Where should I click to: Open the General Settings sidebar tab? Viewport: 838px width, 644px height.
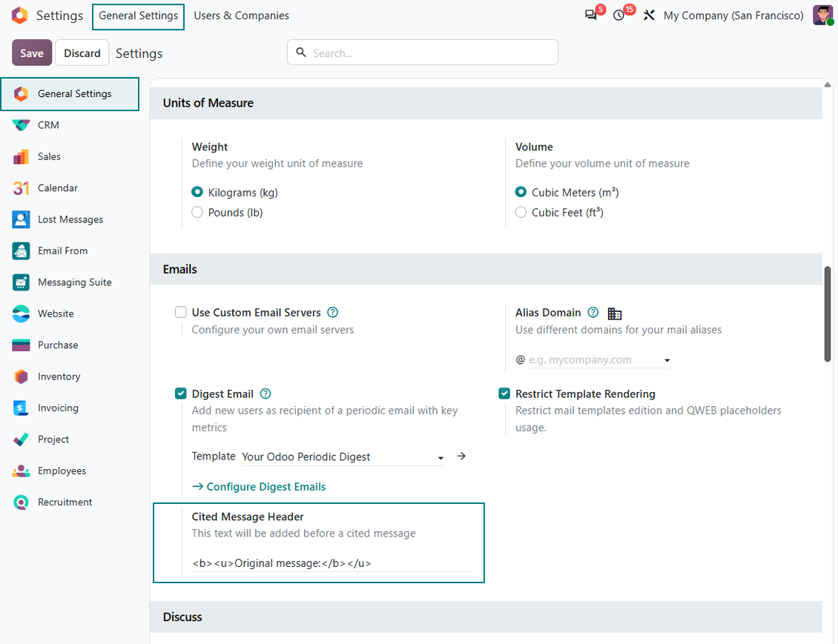point(70,94)
